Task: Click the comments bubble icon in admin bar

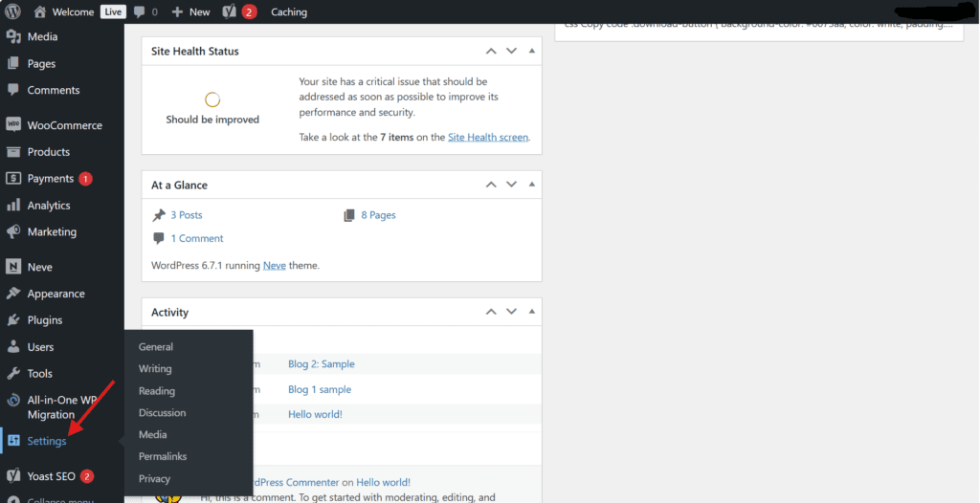Action: 140,11
